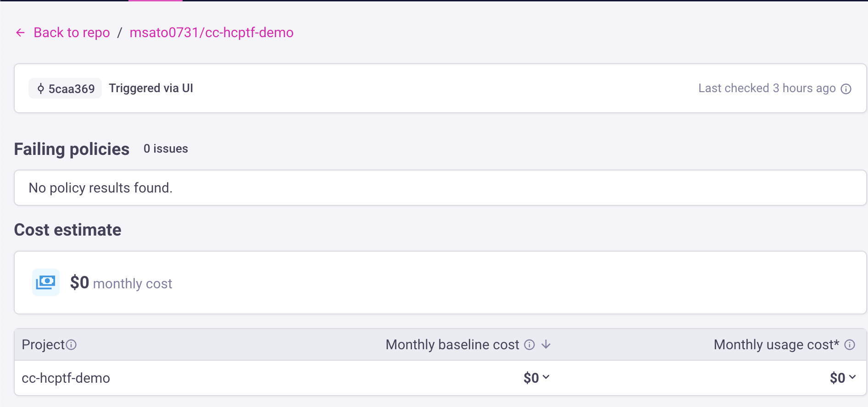Click the Triggered via UI label

click(x=151, y=88)
